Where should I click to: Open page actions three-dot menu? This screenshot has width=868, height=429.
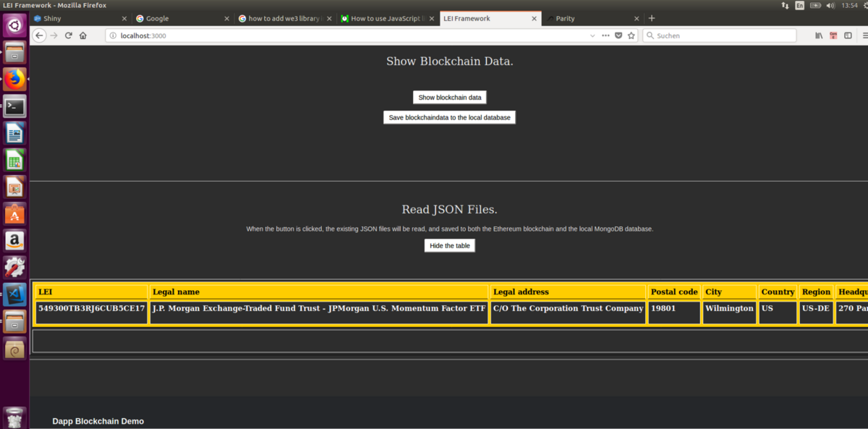[x=605, y=35]
